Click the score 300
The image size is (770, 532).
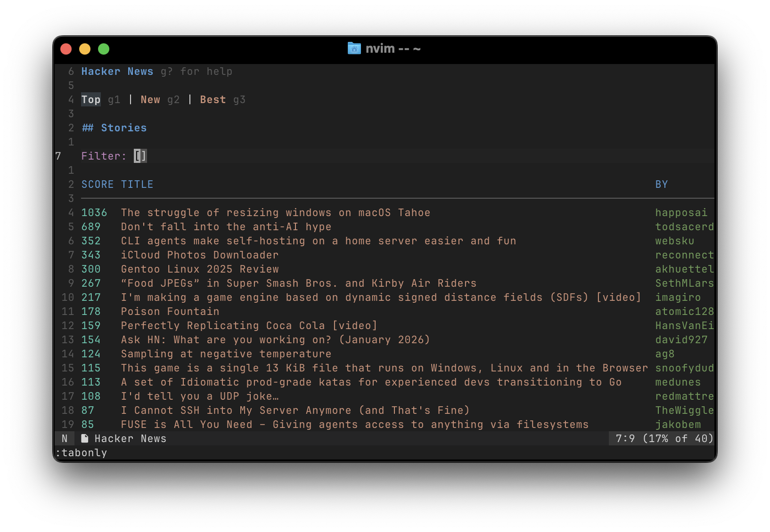[91, 269]
